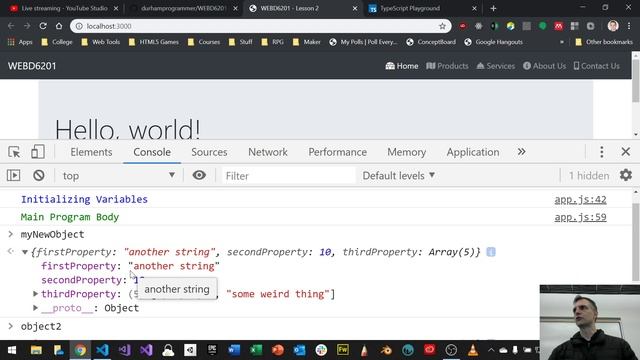Open the top context dropdown
Image resolution: width=640 pixels, height=360 pixels.
[118, 176]
